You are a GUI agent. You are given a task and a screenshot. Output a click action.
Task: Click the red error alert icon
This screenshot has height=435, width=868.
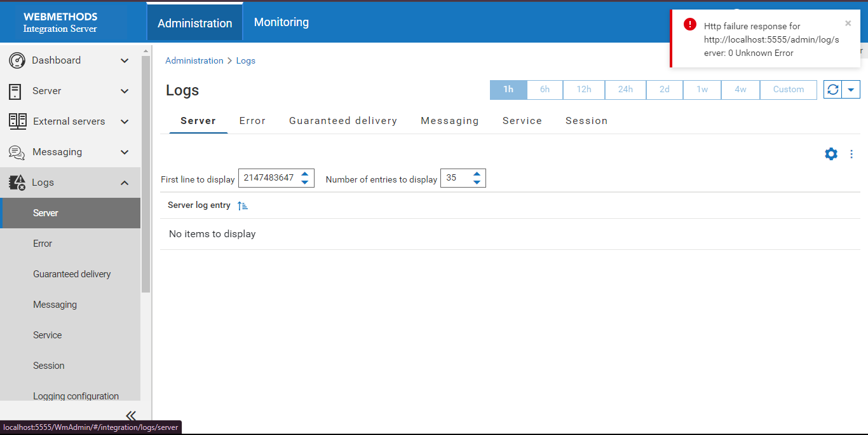pos(690,24)
